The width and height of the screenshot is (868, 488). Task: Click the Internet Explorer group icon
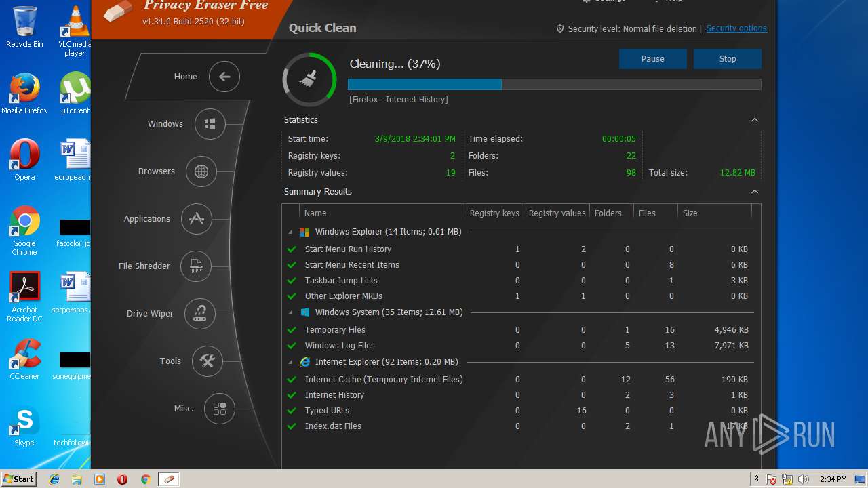tap(305, 362)
